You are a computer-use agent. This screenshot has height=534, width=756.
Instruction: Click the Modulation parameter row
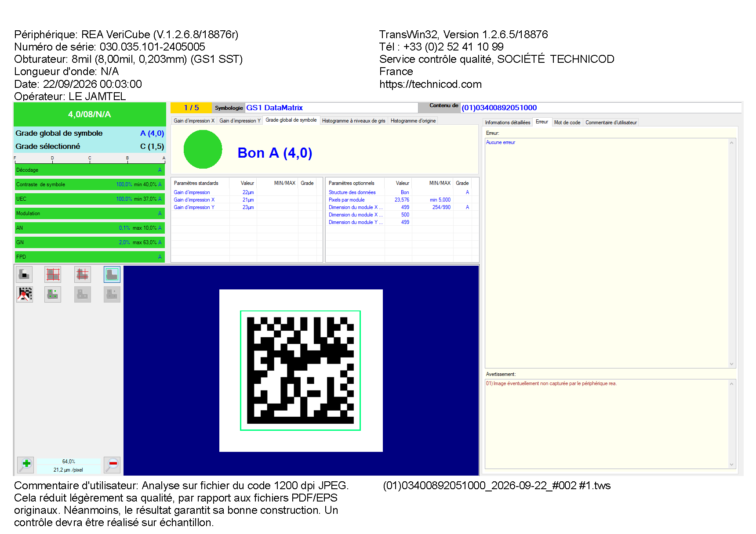(90, 213)
